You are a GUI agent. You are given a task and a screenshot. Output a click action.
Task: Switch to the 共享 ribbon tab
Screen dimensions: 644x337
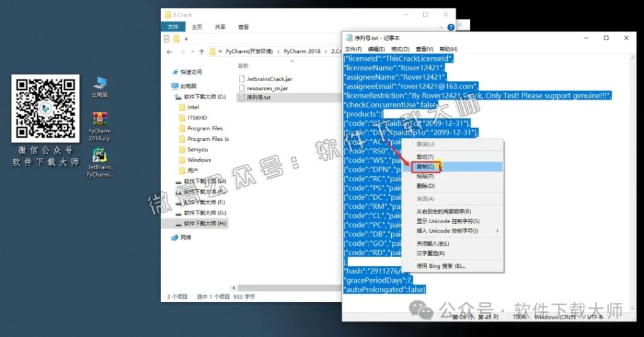pyautogui.click(x=220, y=27)
